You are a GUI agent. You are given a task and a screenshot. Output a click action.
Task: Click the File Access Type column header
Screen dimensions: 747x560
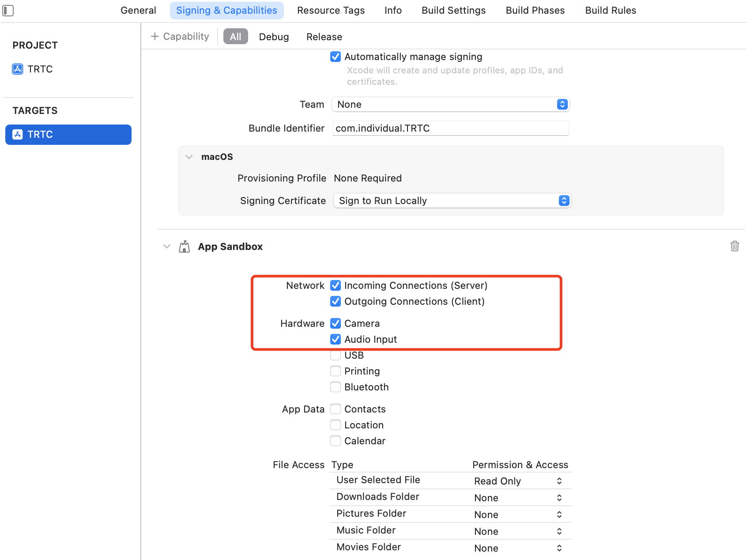[342, 465]
